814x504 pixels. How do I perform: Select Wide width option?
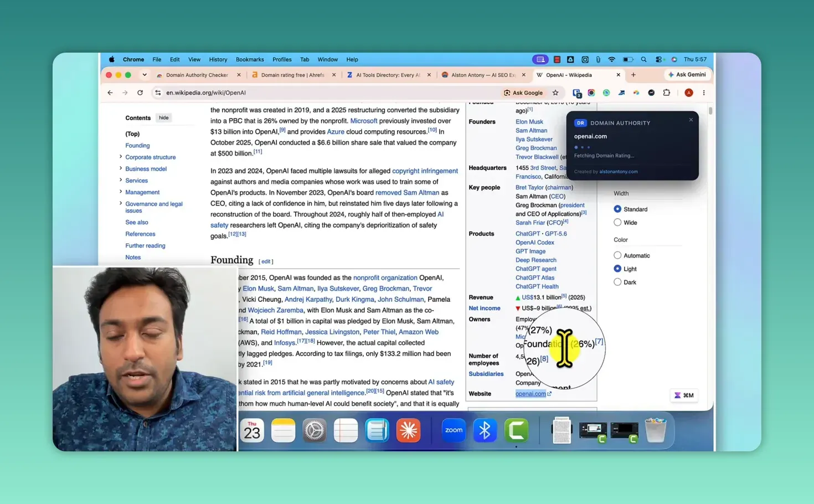(x=617, y=222)
